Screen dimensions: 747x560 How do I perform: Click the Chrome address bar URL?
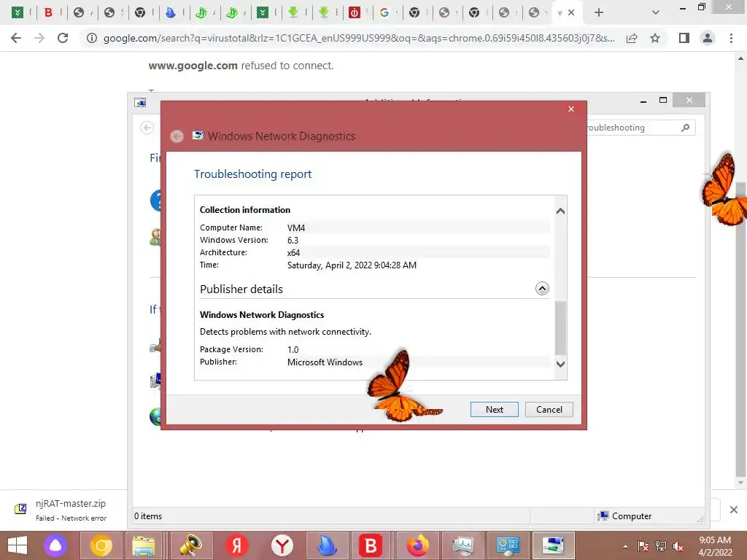tap(359, 38)
